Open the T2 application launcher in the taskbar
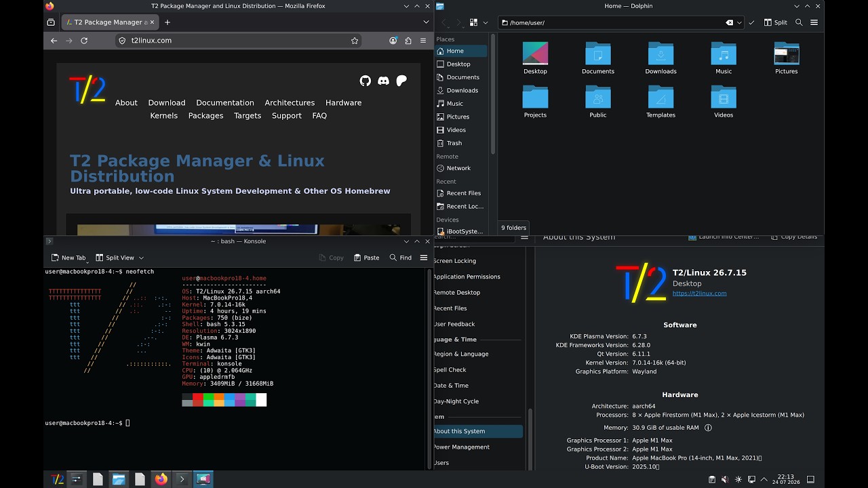This screenshot has height=488, width=868. 57,479
